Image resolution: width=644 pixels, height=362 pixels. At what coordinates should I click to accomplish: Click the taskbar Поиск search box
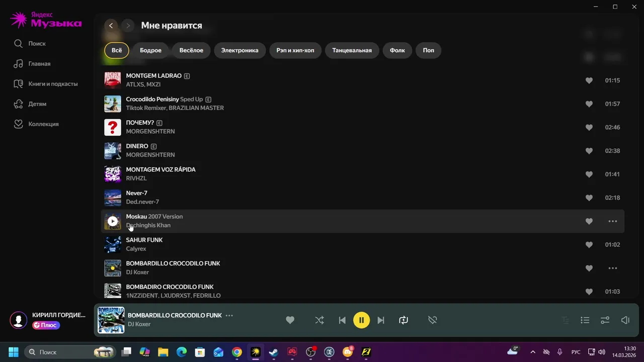[x=69, y=352]
